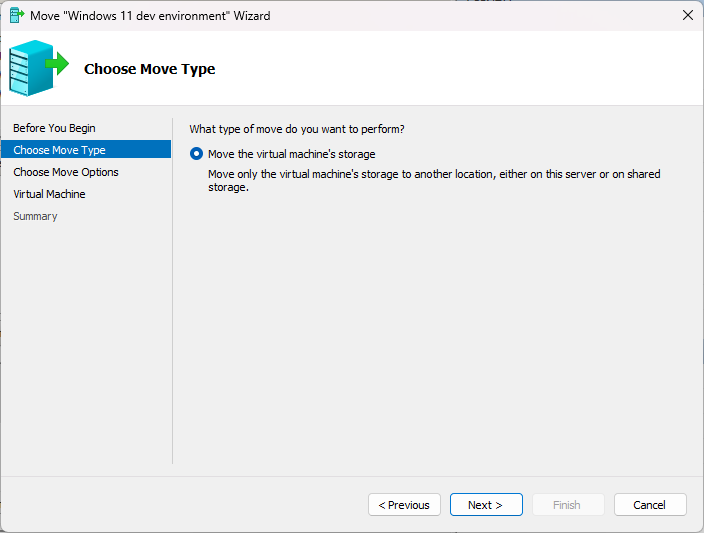The image size is (704, 533).
Task: Go to the Before You Begin step
Action: [x=54, y=128]
